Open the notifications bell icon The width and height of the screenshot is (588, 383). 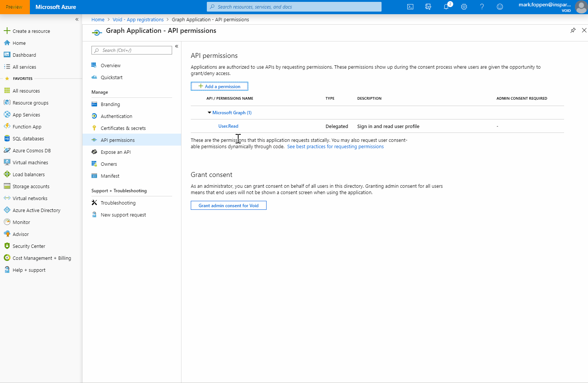(446, 7)
